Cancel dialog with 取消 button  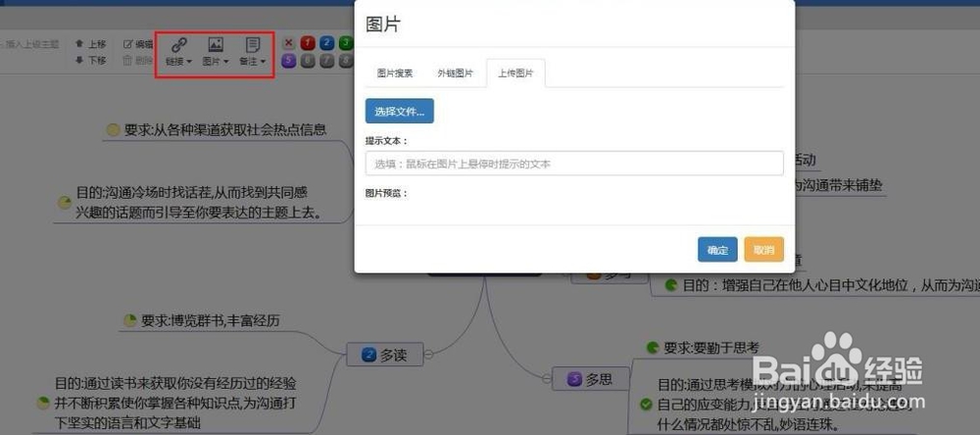click(763, 250)
